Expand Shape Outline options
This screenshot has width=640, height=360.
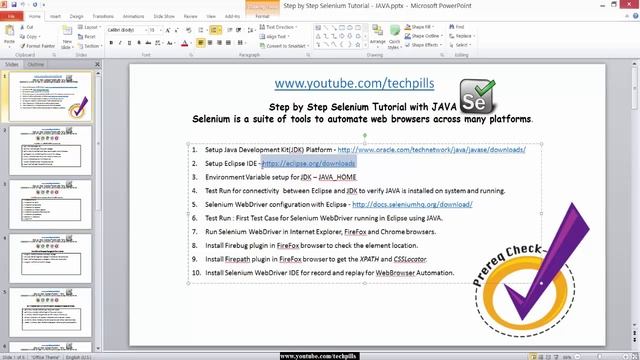pos(424,36)
